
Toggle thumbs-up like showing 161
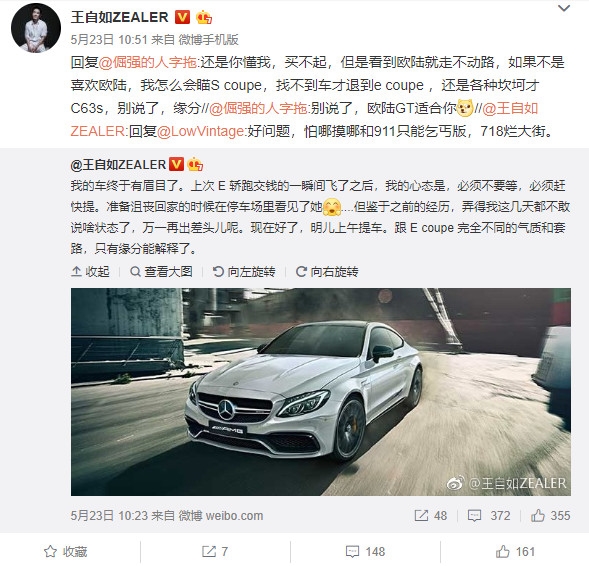[x=515, y=551]
